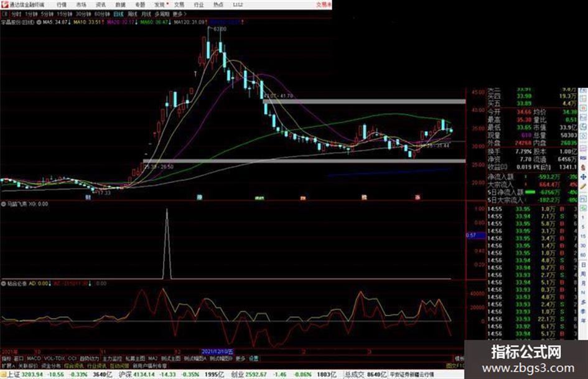Open the 行业资讯 link

[96, 365]
